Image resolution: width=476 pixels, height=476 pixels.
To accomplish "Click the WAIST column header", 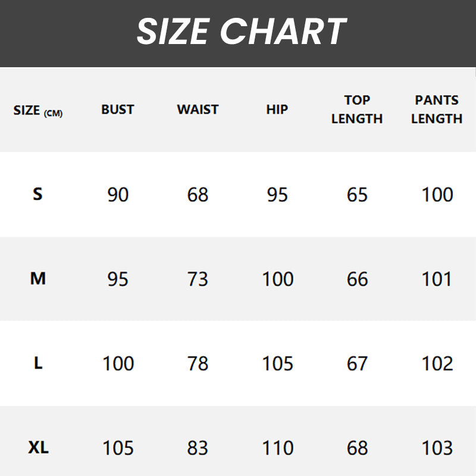I will point(198,109).
